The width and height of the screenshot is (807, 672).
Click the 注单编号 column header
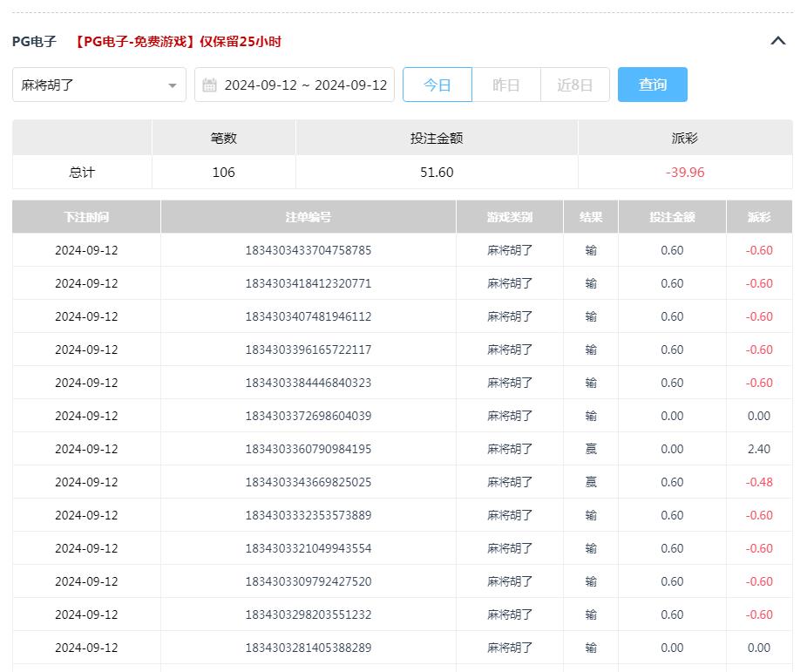click(309, 217)
